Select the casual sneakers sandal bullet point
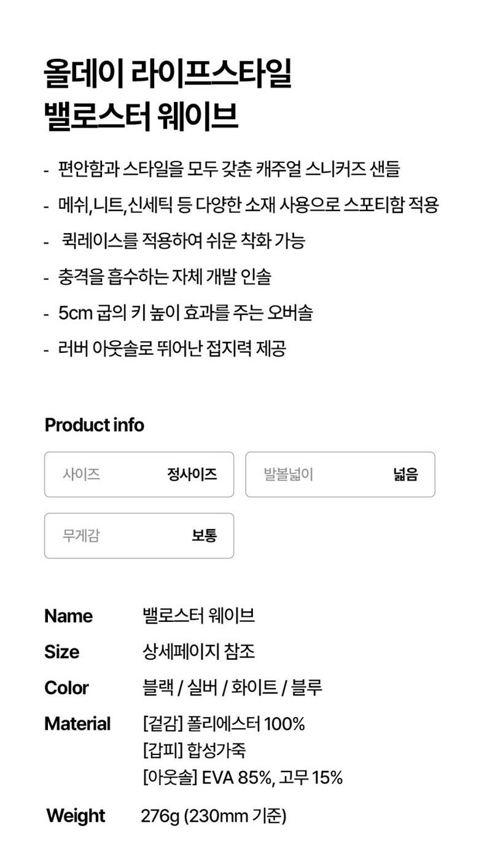Image resolution: width=479 pixels, height=868 pixels. pyautogui.click(x=228, y=168)
